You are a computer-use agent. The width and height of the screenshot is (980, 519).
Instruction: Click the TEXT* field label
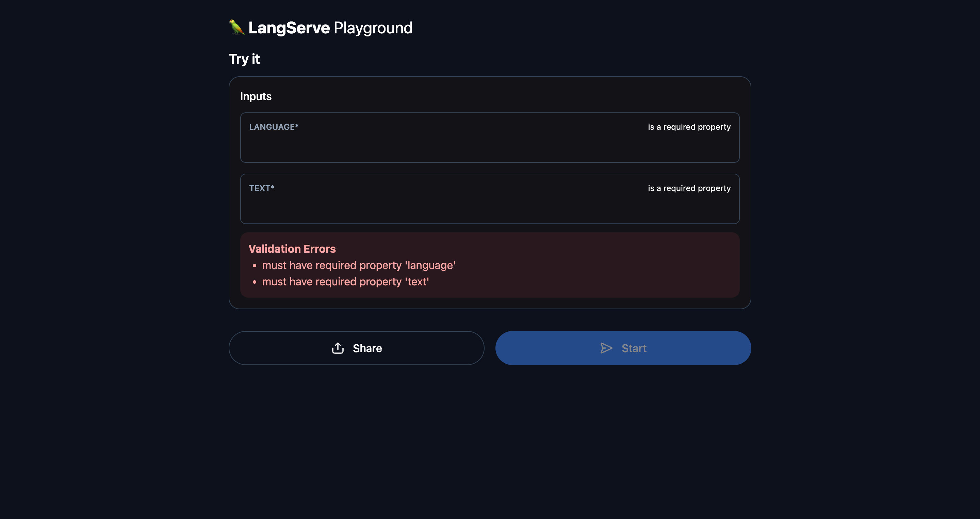(x=261, y=188)
